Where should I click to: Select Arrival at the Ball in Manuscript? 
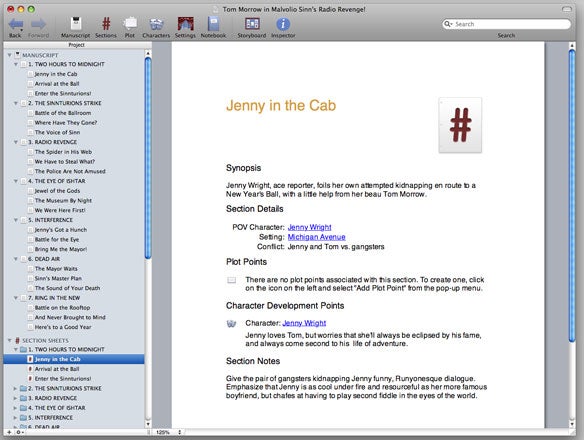click(57, 84)
